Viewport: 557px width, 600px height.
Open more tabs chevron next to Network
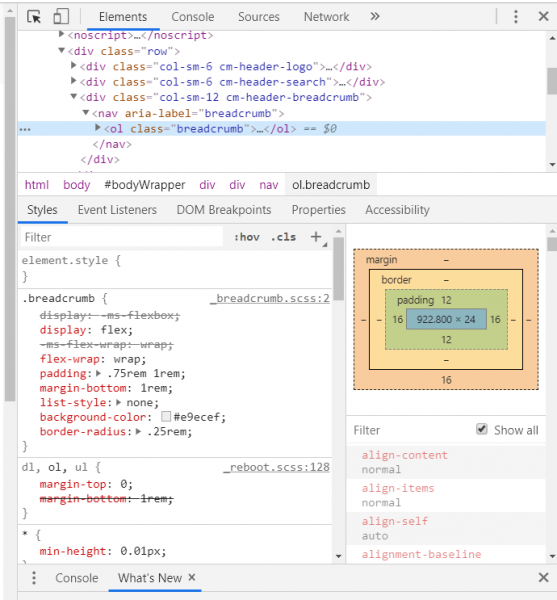pyautogui.click(x=375, y=16)
